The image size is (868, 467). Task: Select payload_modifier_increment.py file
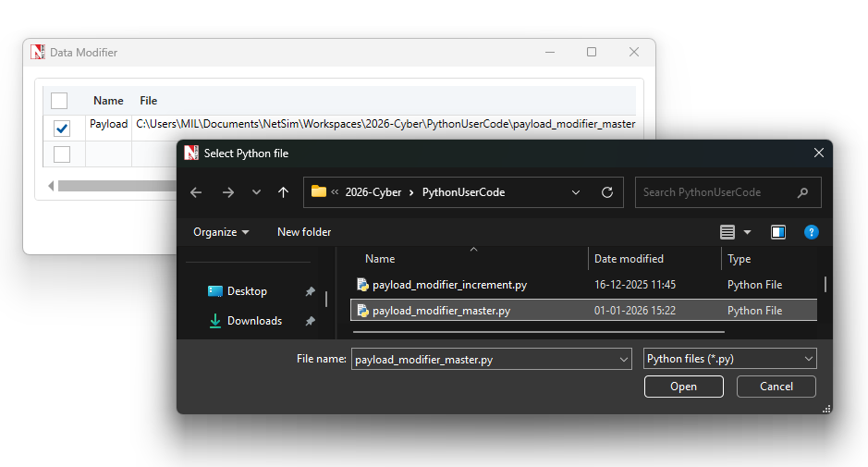coord(449,285)
